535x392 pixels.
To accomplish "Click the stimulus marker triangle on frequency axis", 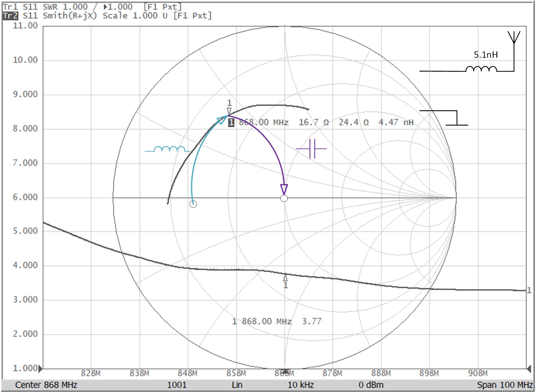I will pos(285,371).
